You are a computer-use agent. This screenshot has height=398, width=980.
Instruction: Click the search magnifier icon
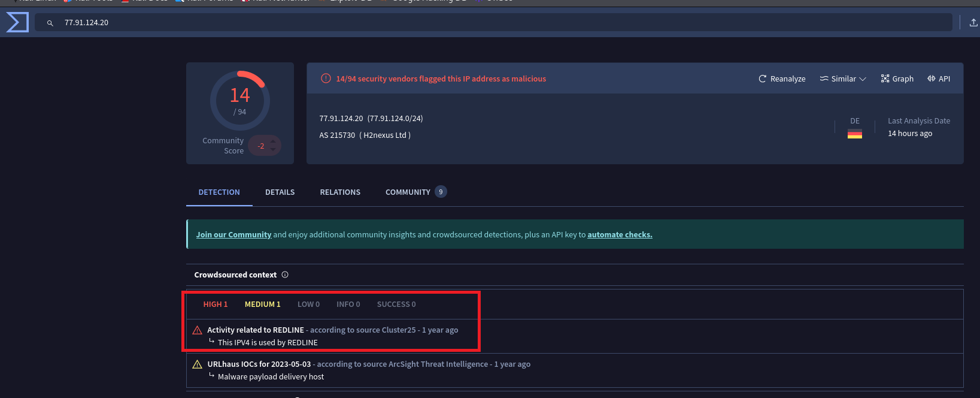coord(50,23)
